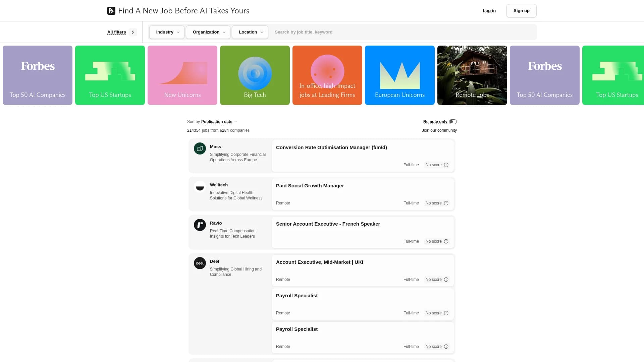The image size is (644, 362).
Task: Click 'Find A New Job Before AI Takes Yours' title
Action: coord(183,11)
